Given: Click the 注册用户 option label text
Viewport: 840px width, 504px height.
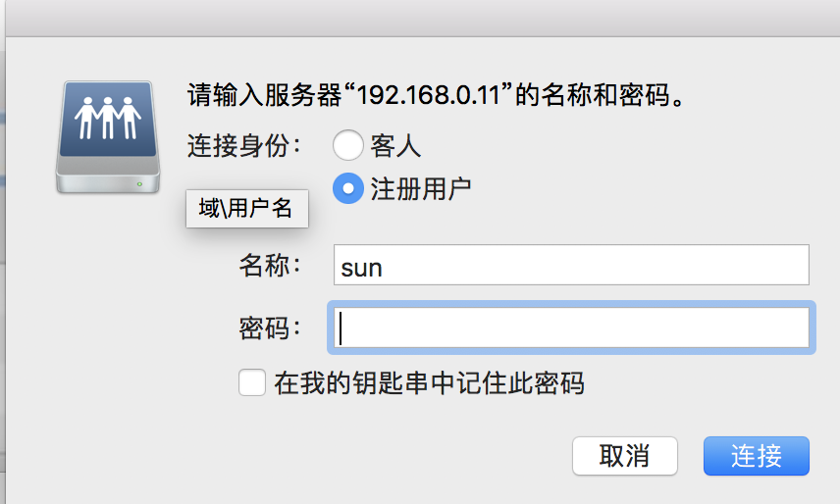Looking at the screenshot, I should pos(420,188).
